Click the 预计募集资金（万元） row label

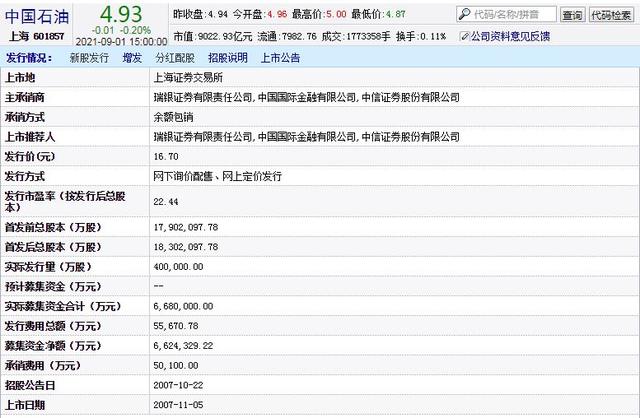(x=53, y=287)
